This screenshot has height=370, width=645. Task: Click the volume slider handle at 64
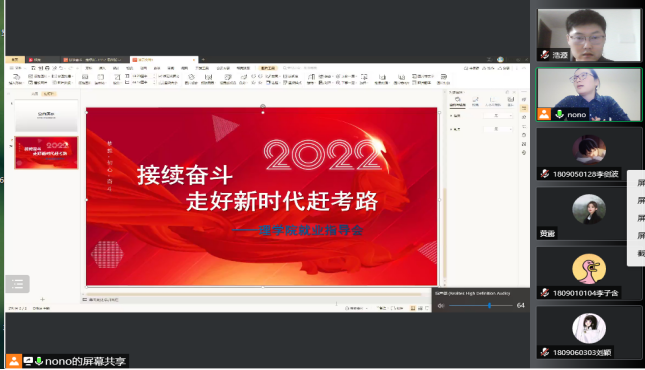pyautogui.click(x=489, y=305)
